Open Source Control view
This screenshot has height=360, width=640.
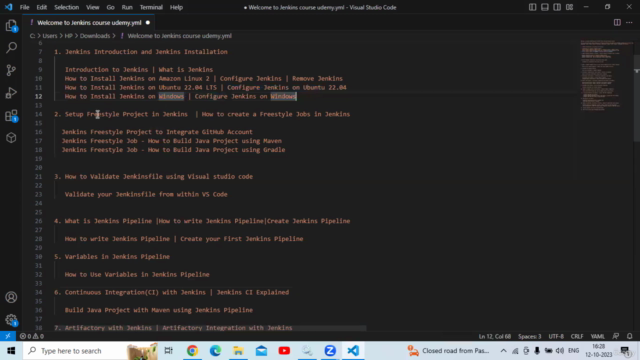point(11,70)
